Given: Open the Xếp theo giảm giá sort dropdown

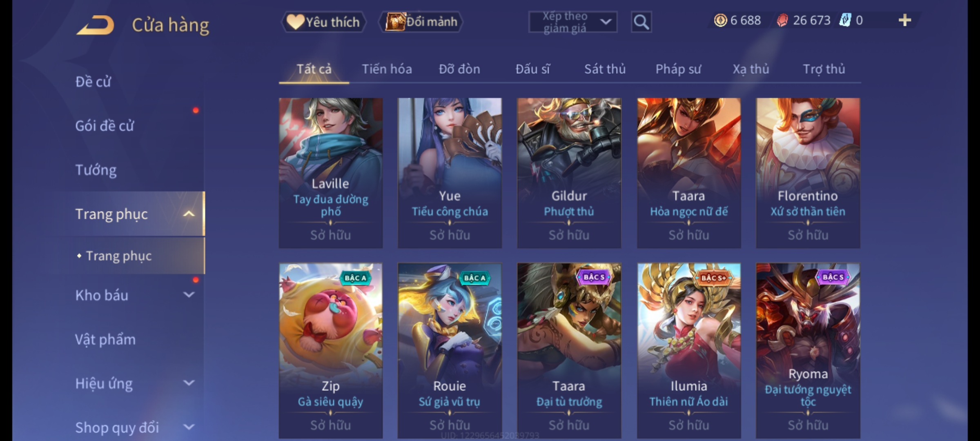Looking at the screenshot, I should 572,22.
